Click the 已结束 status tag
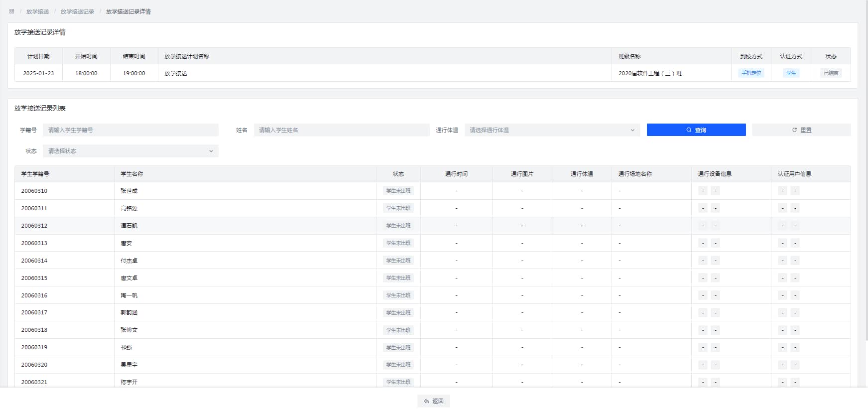 click(x=831, y=73)
